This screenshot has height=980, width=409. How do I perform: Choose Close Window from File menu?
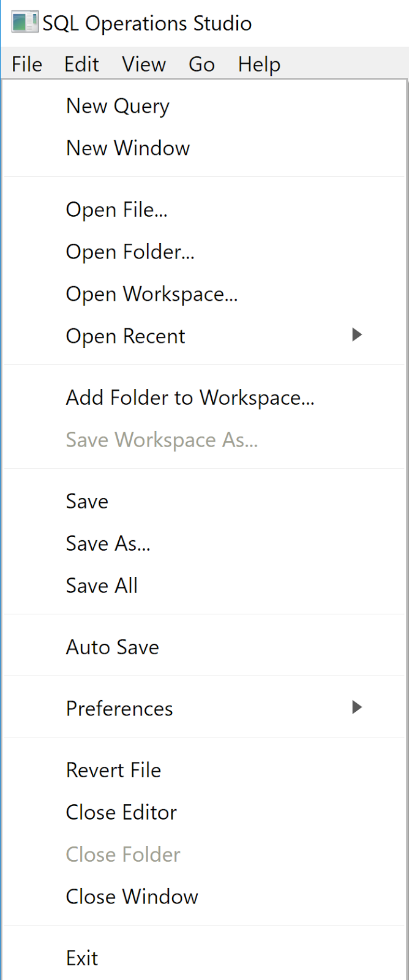pyautogui.click(x=132, y=897)
